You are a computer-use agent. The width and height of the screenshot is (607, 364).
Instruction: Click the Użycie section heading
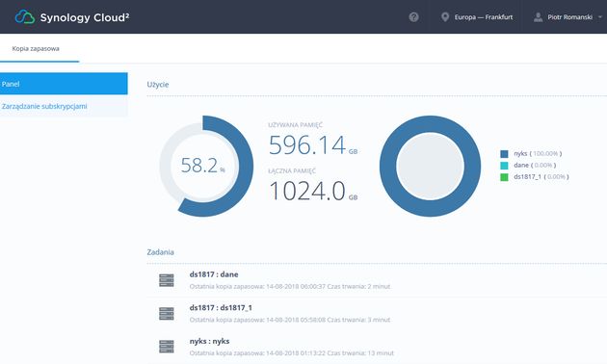[158, 85]
